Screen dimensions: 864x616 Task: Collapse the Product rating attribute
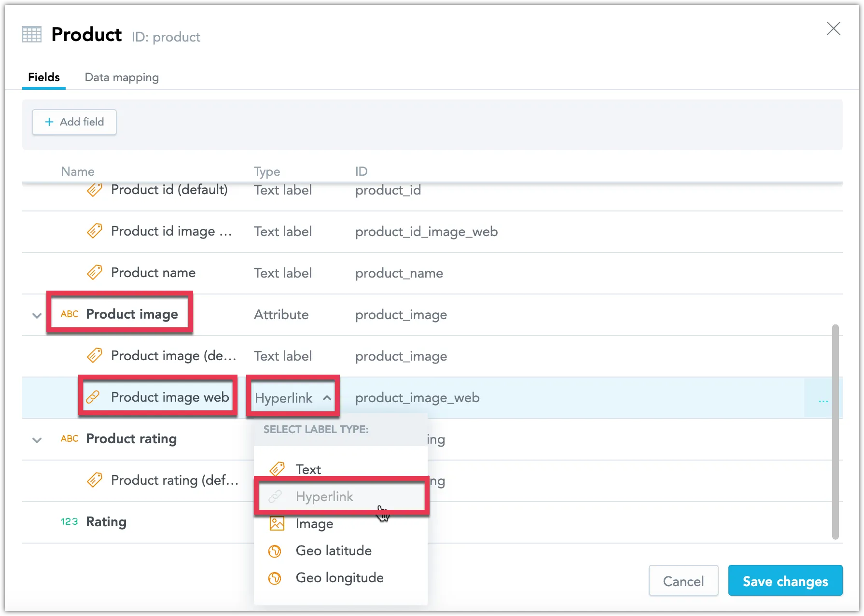coord(37,440)
